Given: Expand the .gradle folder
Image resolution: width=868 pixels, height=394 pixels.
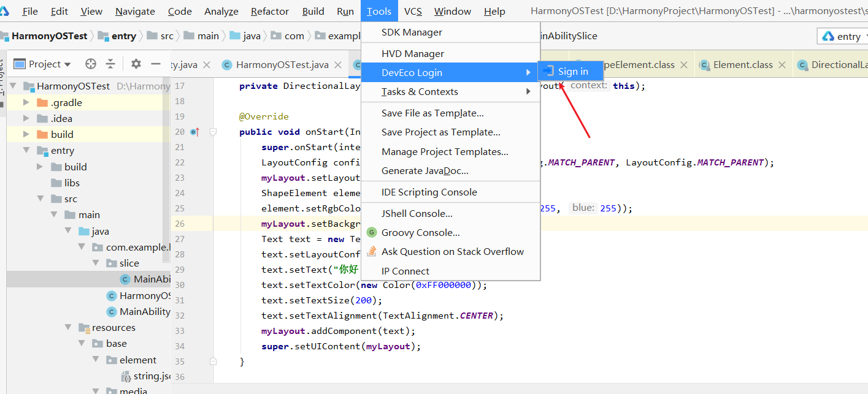Looking at the screenshot, I should coord(26,102).
